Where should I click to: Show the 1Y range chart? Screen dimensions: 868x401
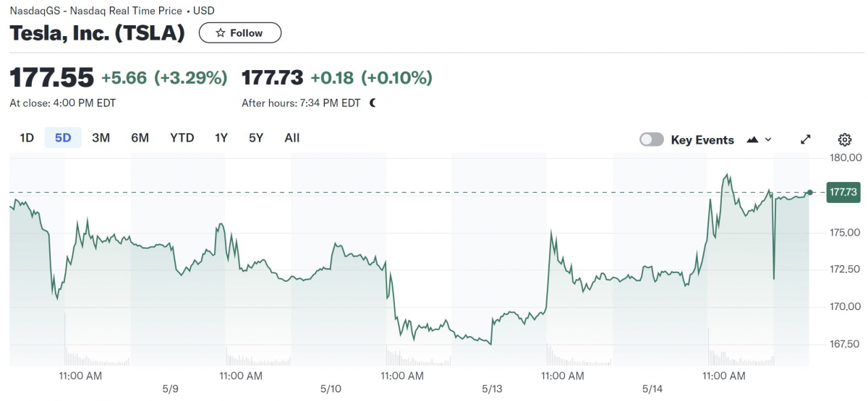point(221,138)
